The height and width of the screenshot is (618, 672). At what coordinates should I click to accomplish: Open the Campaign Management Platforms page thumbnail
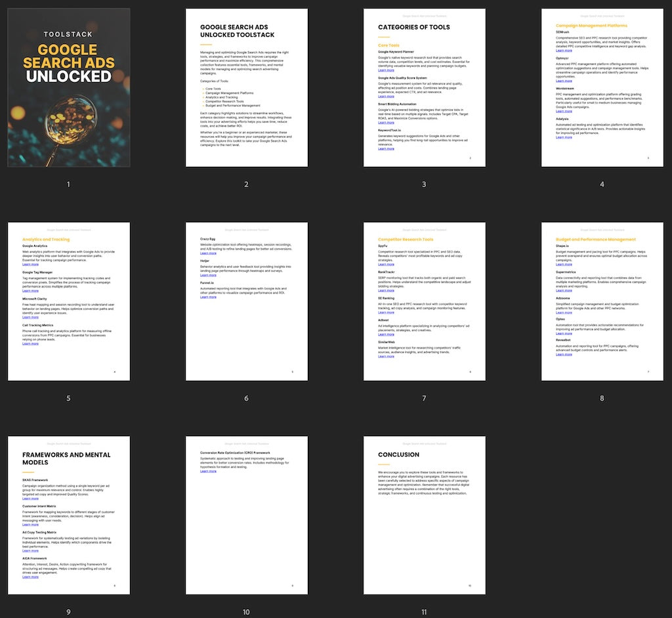click(x=602, y=87)
